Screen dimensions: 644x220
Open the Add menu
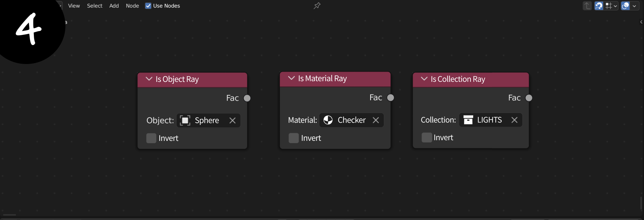pyautogui.click(x=114, y=6)
